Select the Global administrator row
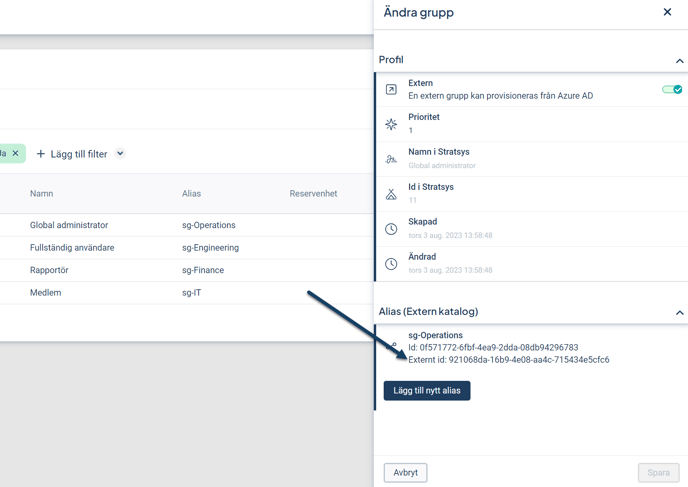This screenshot has height=487, width=688. click(x=69, y=226)
